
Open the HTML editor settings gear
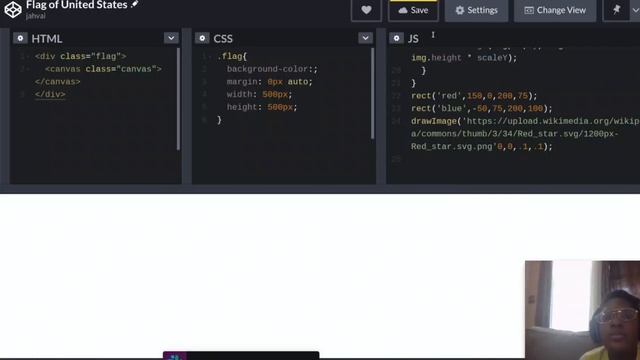coord(20,38)
